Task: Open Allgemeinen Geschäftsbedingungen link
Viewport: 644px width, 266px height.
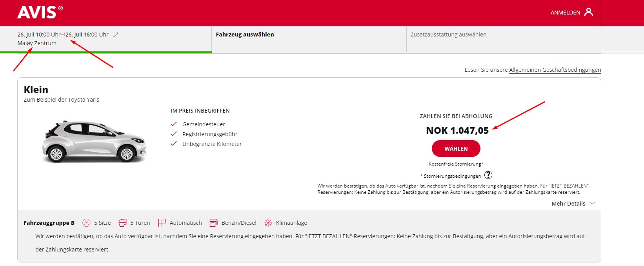Action: [555, 70]
